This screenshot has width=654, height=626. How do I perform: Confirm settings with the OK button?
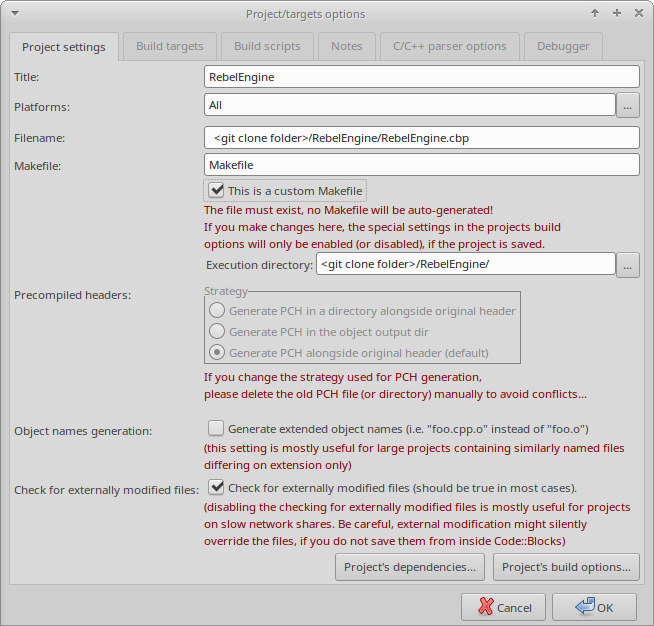594,607
